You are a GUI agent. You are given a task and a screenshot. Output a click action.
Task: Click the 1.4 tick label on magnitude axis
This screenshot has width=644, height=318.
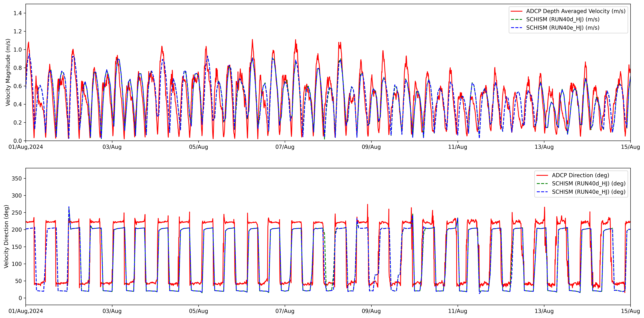tap(18, 13)
